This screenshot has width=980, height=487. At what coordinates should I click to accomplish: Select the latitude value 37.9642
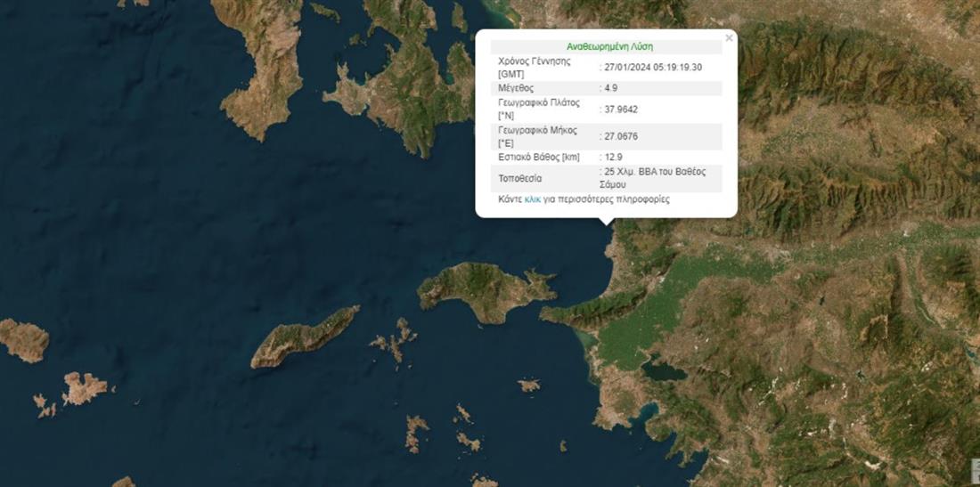[621, 110]
